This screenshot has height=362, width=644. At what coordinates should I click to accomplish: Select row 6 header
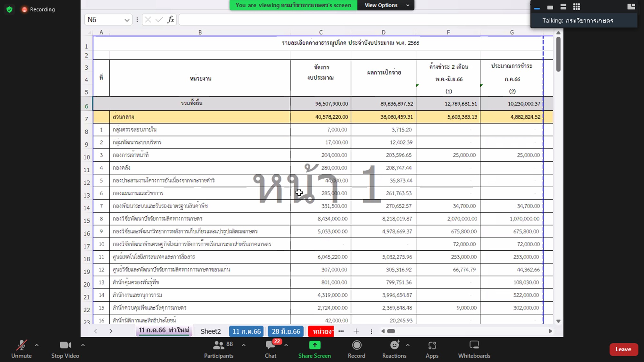[87, 104]
